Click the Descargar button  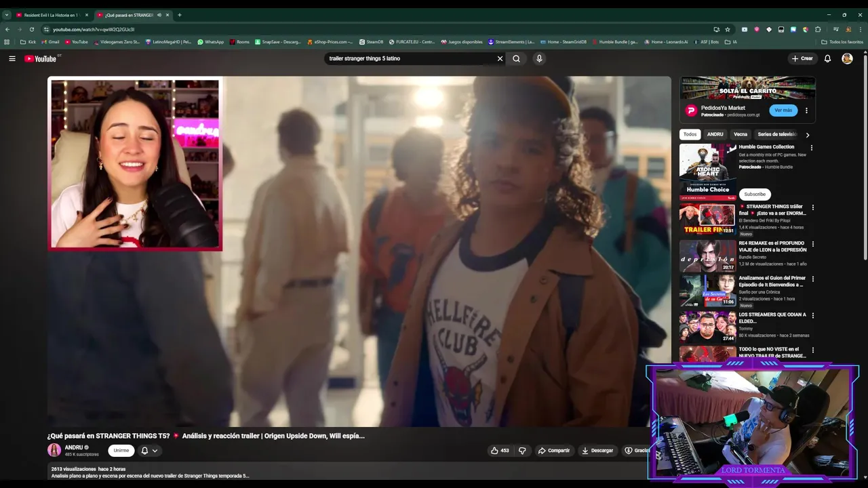pyautogui.click(x=597, y=451)
